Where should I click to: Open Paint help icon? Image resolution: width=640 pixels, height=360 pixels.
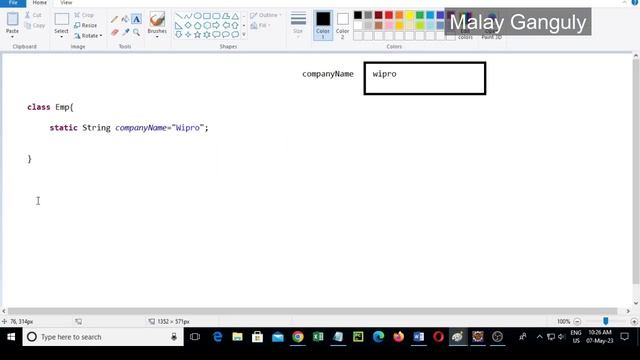point(635,2)
